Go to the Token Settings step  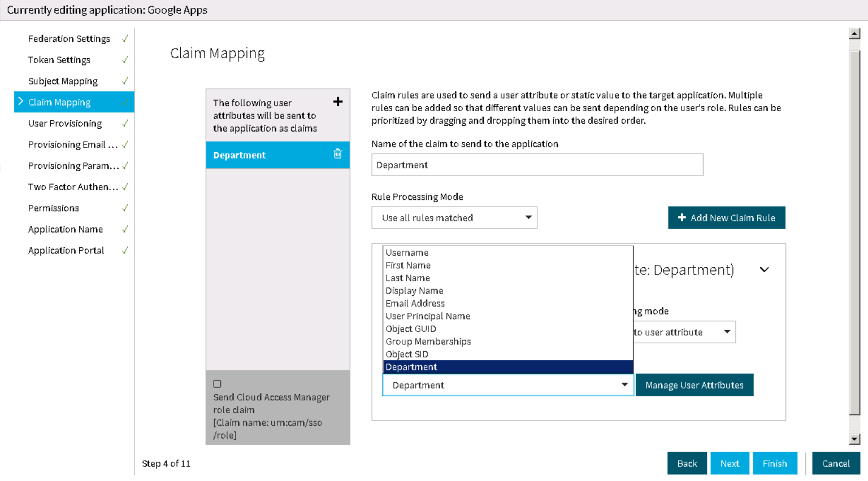(59, 60)
